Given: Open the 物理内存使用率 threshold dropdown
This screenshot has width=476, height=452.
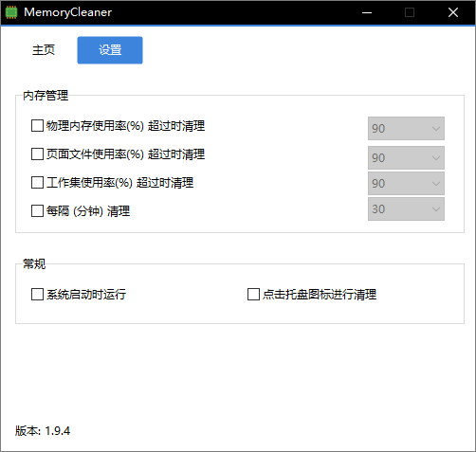Looking at the screenshot, I should [406, 129].
